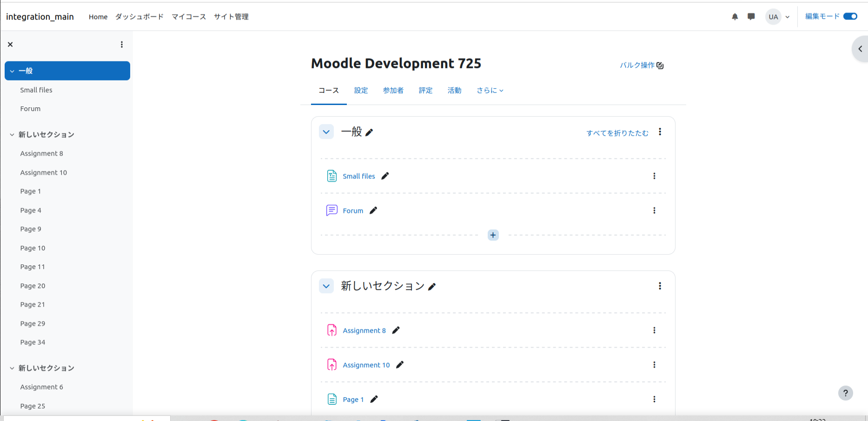Collapse second 新しいセクション in course index
This screenshot has width=868, height=421.
pyautogui.click(x=12, y=368)
